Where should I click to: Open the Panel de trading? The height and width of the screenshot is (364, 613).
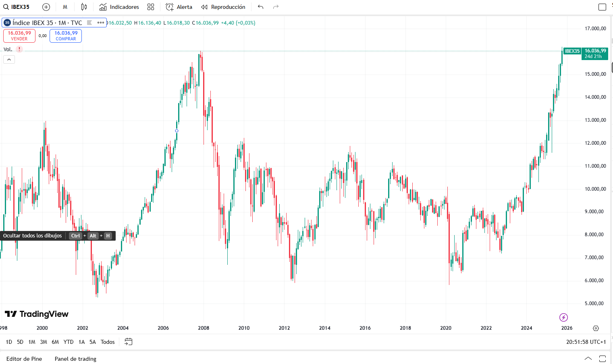(x=75, y=358)
